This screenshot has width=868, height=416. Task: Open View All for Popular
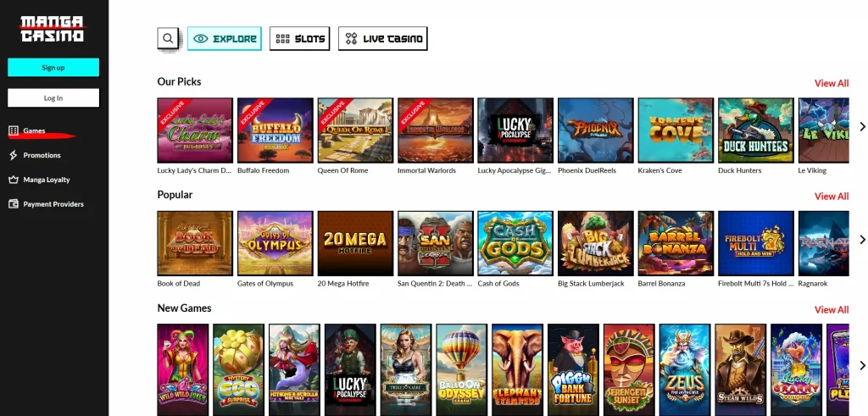pyautogui.click(x=832, y=197)
